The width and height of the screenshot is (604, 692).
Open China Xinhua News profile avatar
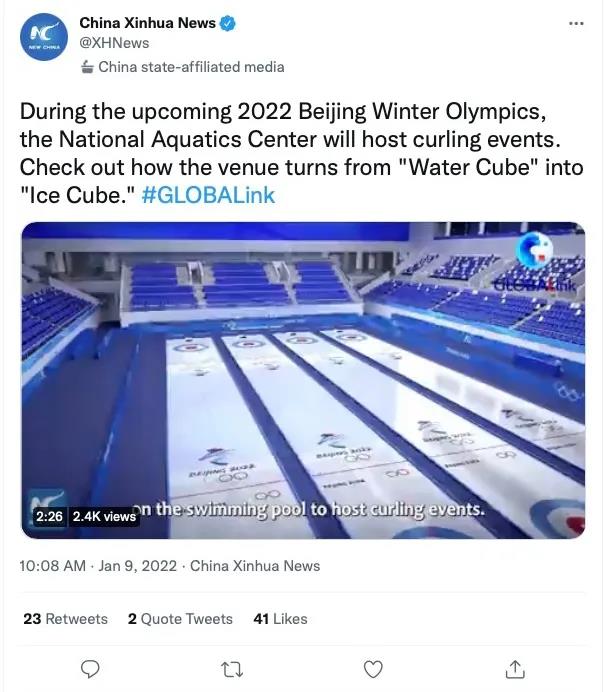[44, 37]
